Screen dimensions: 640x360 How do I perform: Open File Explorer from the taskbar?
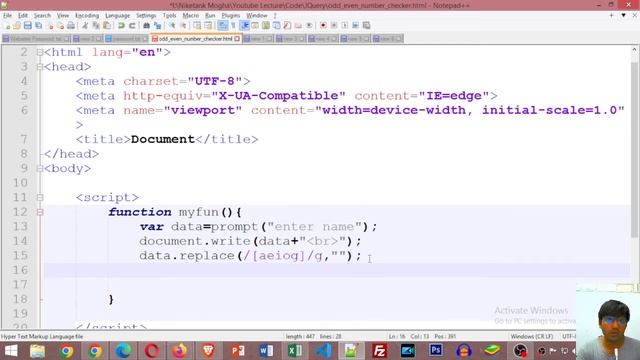pos(38,351)
